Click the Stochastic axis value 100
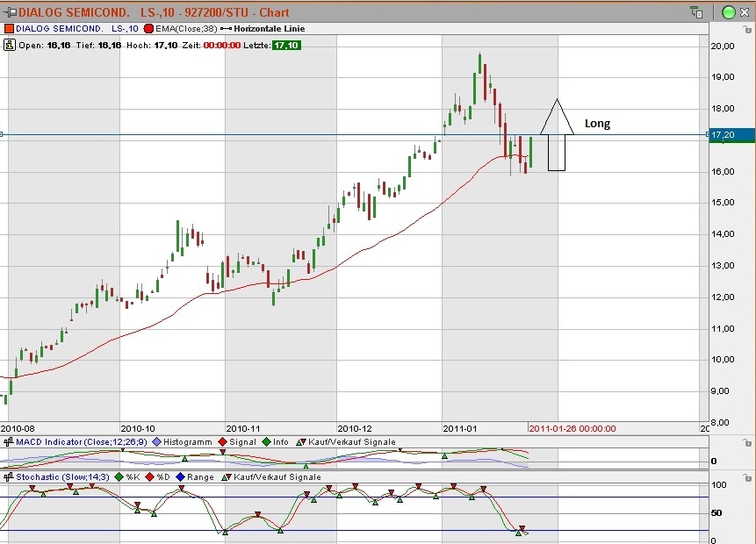Image resolution: width=756 pixels, height=544 pixels. [x=719, y=484]
